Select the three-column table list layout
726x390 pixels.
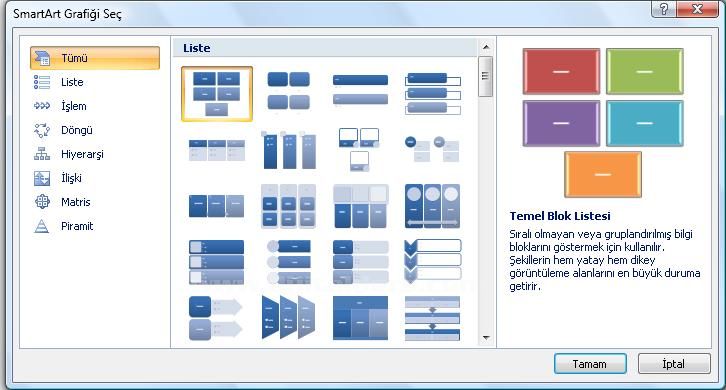click(217, 150)
